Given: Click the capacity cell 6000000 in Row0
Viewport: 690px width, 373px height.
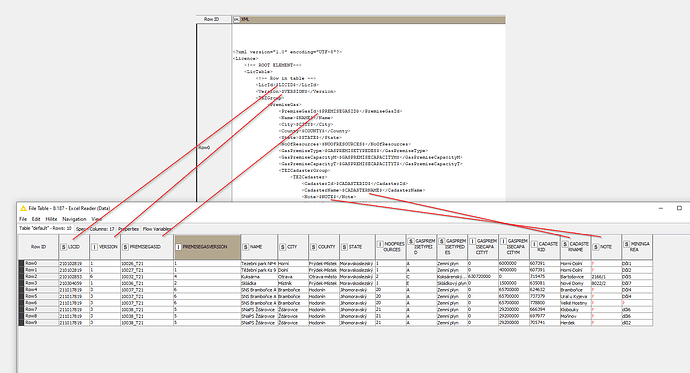Looking at the screenshot, I should (514, 263).
